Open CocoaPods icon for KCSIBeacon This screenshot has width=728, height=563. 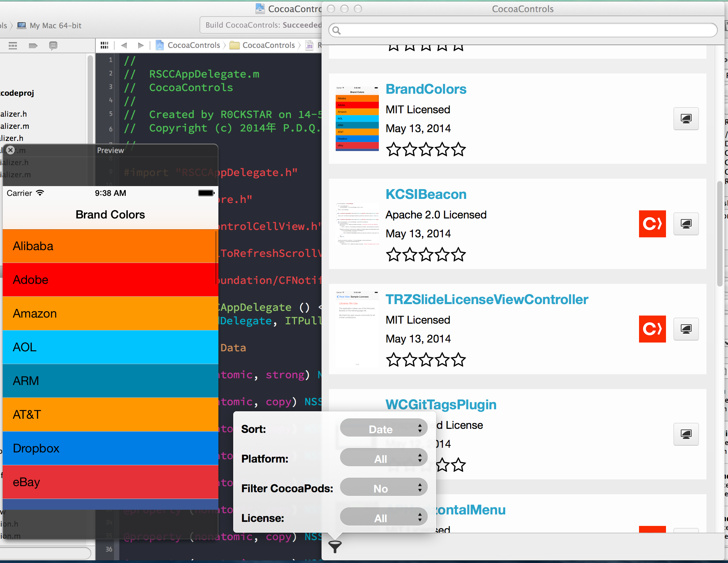[x=652, y=224]
